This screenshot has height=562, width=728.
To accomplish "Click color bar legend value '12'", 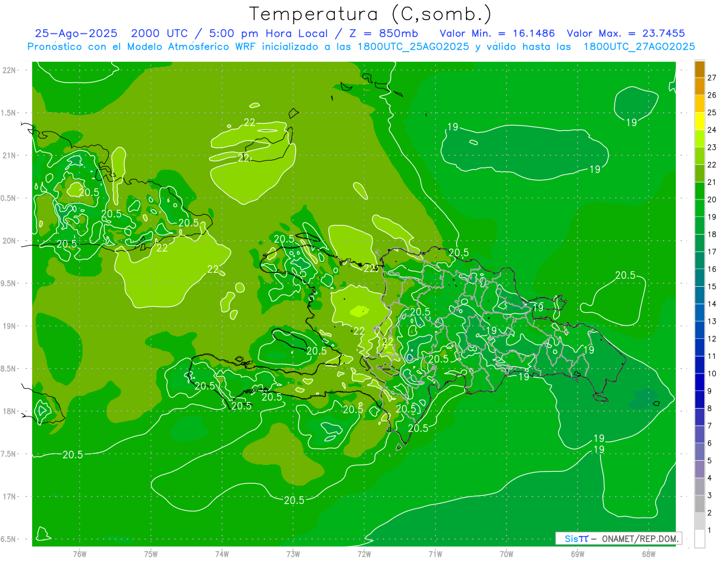I will point(712,339).
